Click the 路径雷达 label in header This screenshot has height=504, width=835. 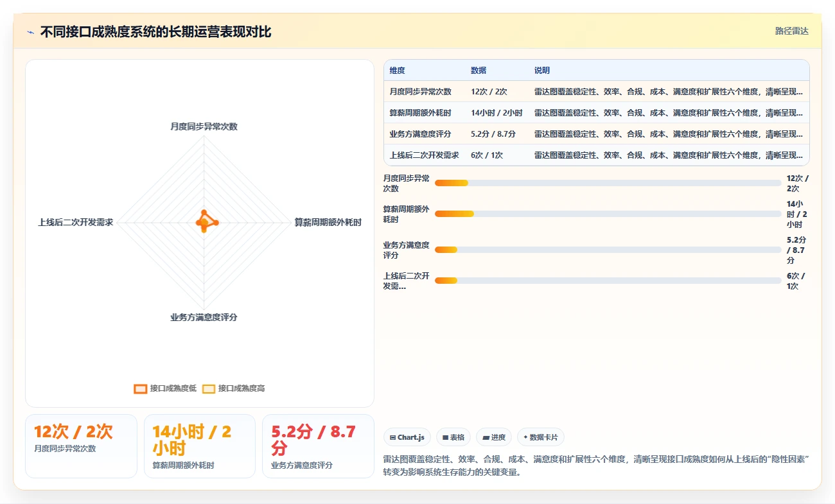tap(791, 31)
